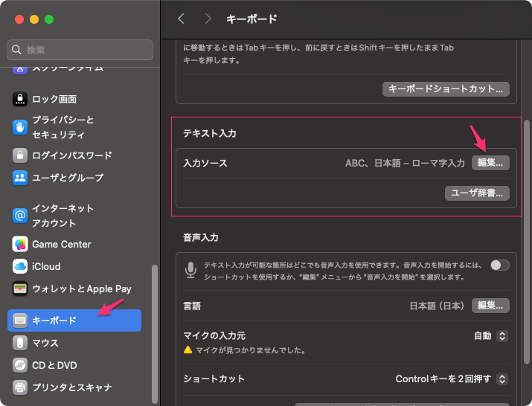Click the 検索 search field
The height and width of the screenshot is (406, 532).
pyautogui.click(x=80, y=50)
